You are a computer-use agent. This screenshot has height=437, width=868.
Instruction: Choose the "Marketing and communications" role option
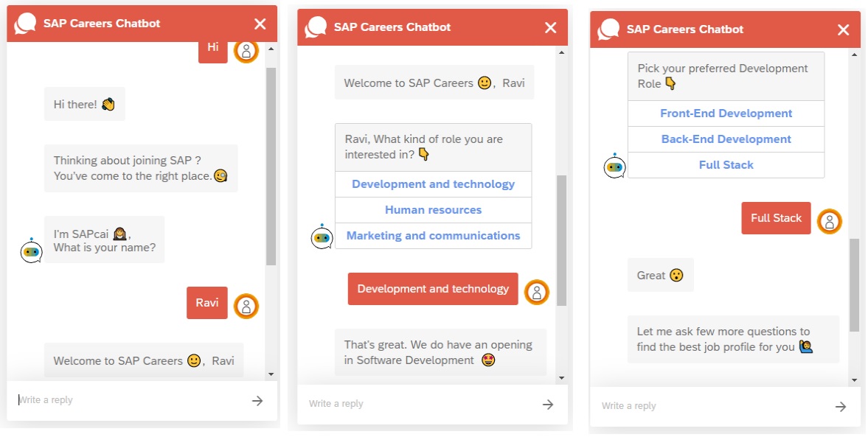(433, 236)
